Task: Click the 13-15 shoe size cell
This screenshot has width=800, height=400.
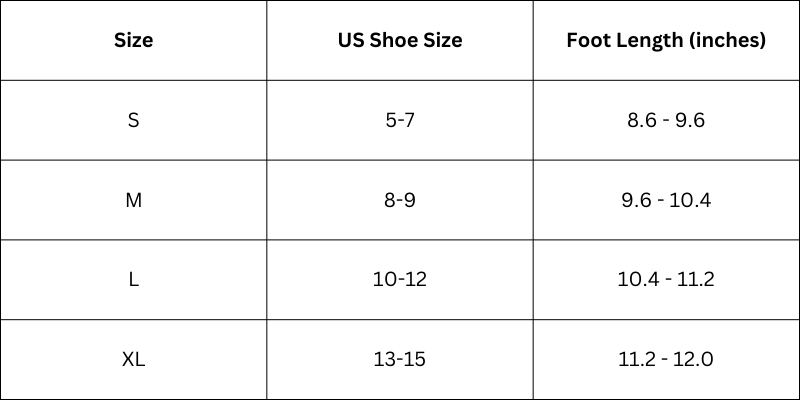Action: [400, 360]
